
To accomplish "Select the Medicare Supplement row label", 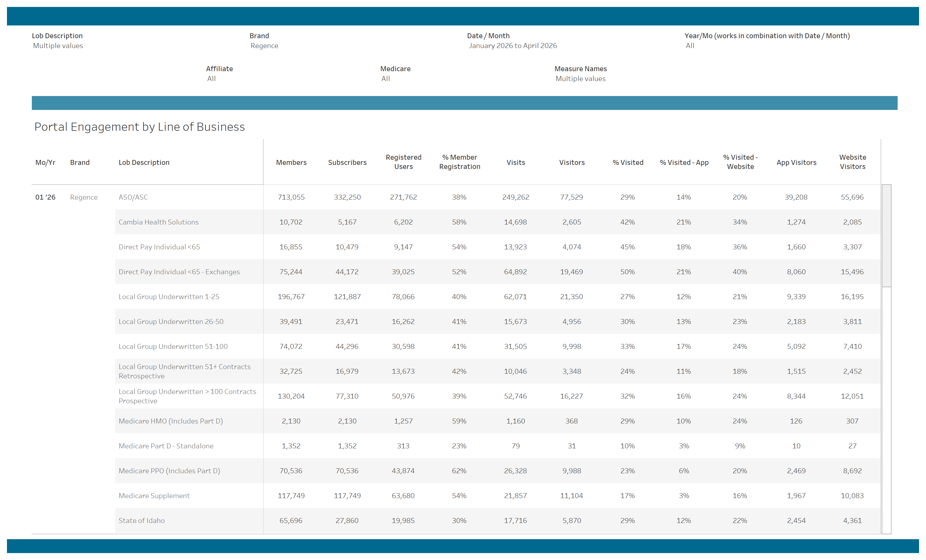I will point(154,496).
